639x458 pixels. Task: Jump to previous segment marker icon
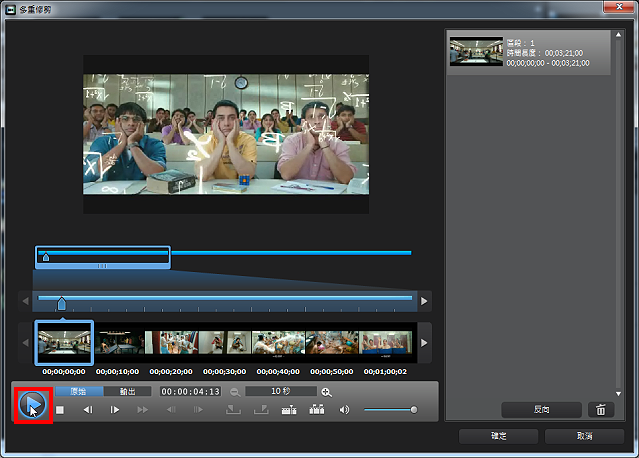[171, 410]
